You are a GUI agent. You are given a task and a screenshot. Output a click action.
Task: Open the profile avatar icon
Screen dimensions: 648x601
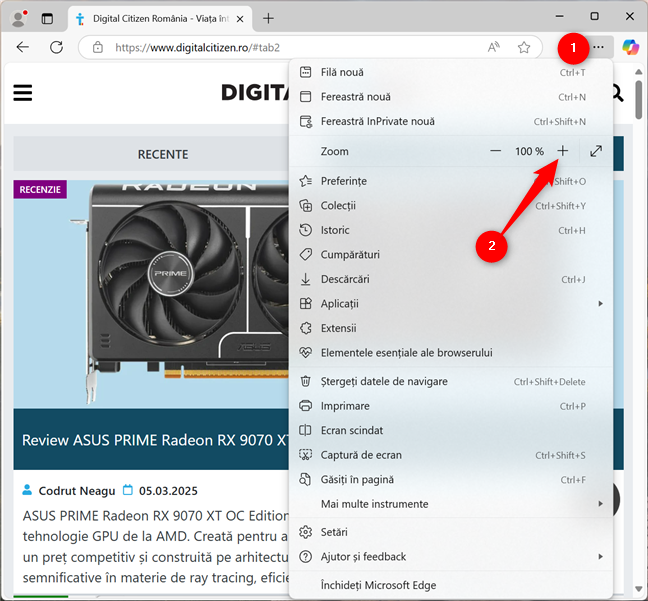(x=19, y=19)
